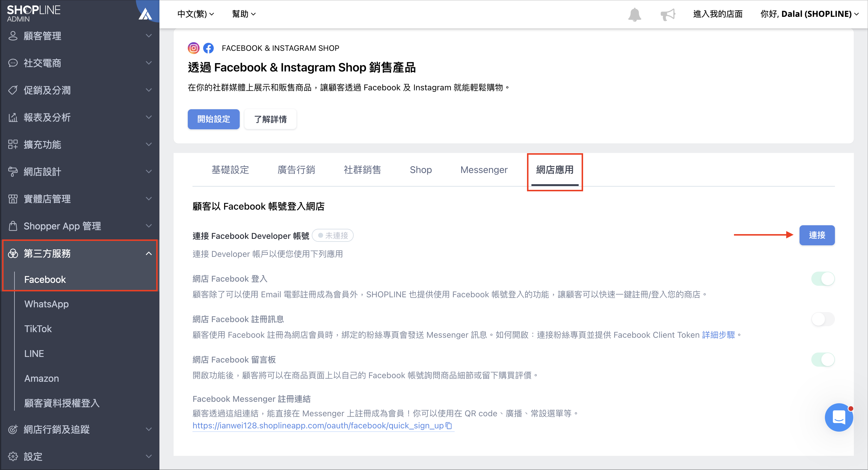Toggle 網店 Facebook 登入 switch
Screen dimensions: 868x470
[x=823, y=279]
